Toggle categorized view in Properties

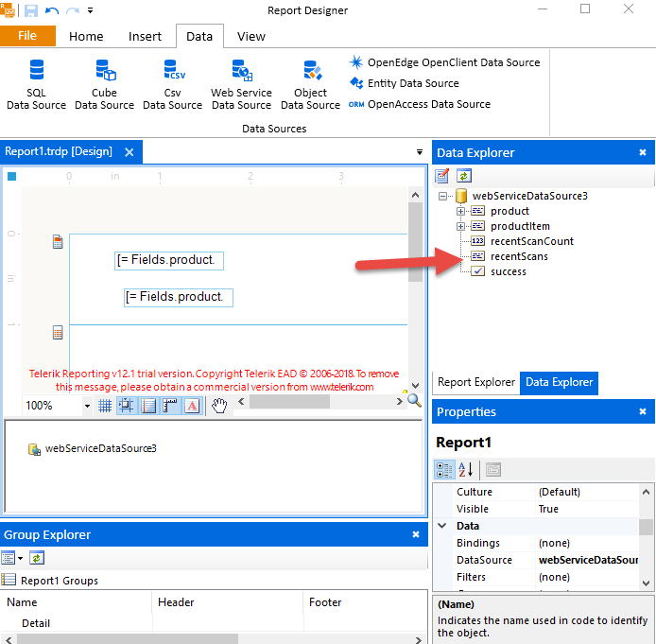click(x=444, y=470)
